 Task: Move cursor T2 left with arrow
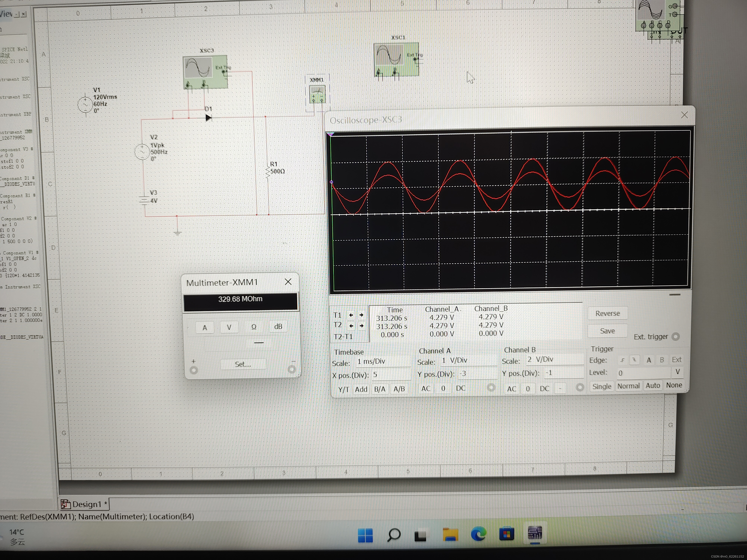tap(351, 326)
